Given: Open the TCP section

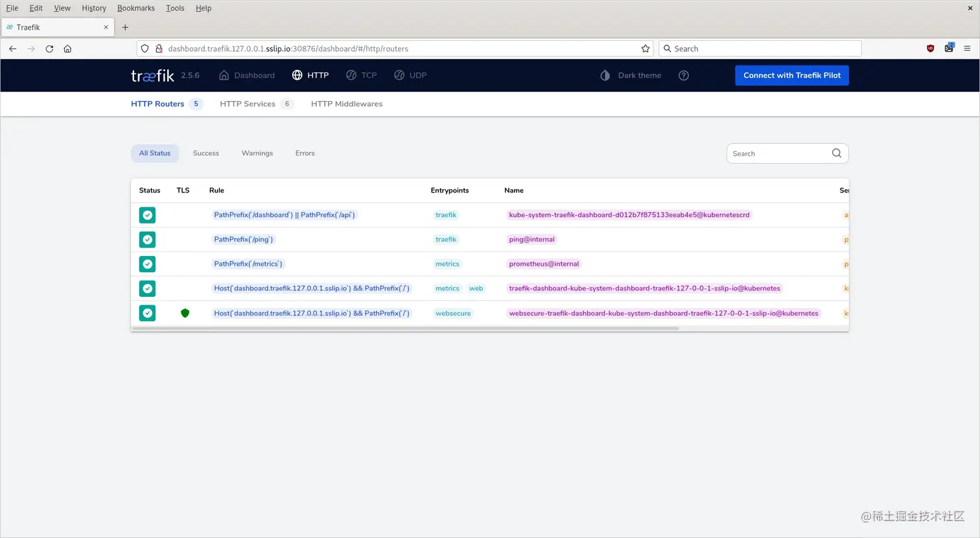Looking at the screenshot, I should 361,75.
